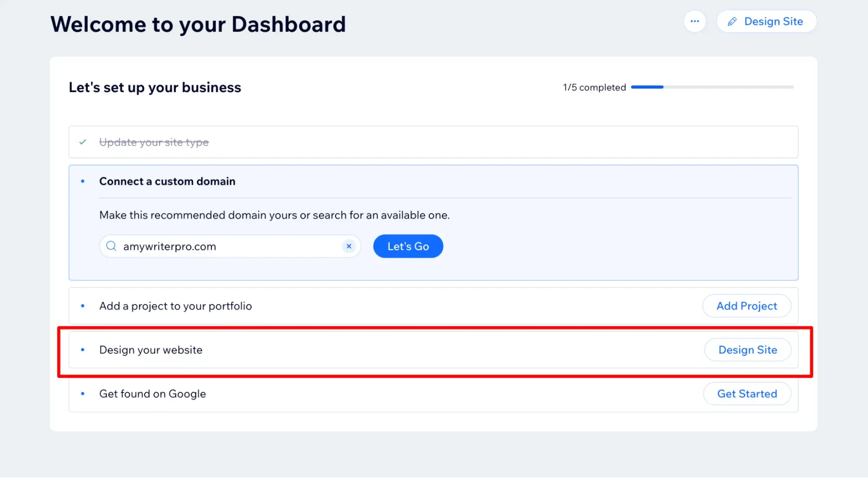Click the green checkmark for site type
Viewport: 868px width, 478px height.
click(x=83, y=142)
